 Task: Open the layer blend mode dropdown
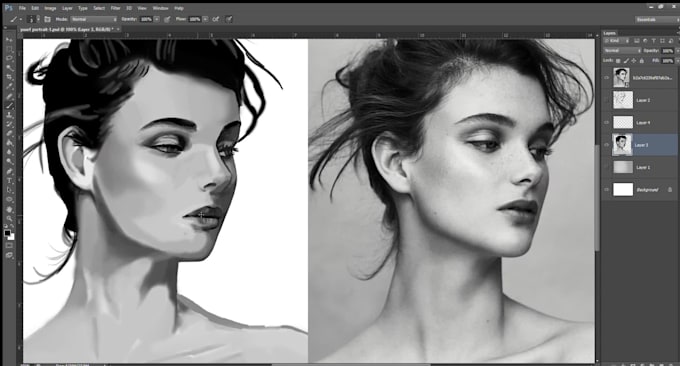click(x=623, y=51)
